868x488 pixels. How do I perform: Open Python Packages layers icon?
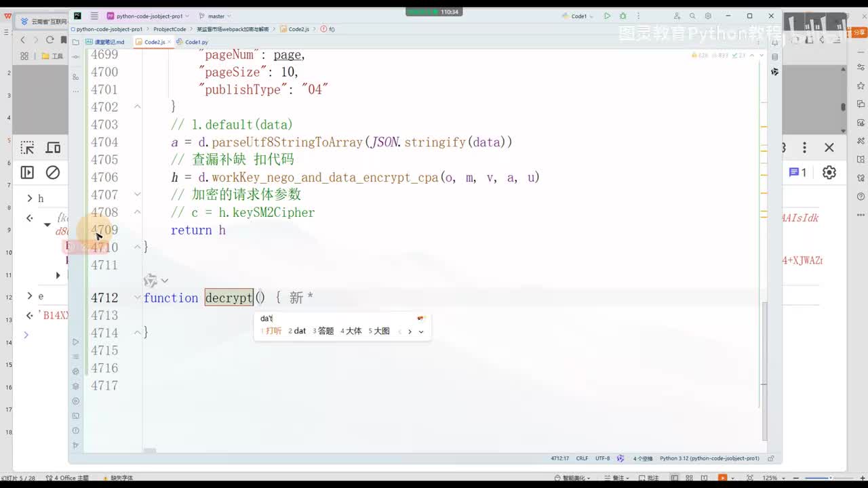click(x=76, y=386)
